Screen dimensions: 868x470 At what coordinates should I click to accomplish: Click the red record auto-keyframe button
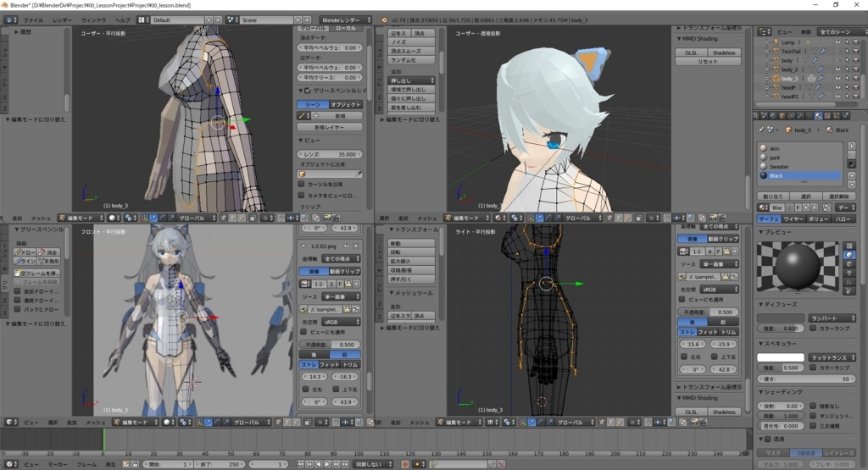point(405,464)
